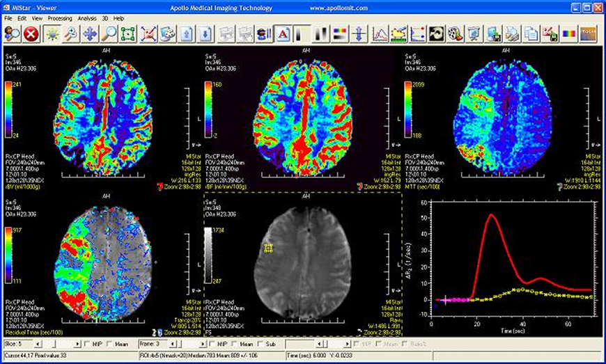The width and height of the screenshot is (606, 364).
Task: Enable the MIP checkbox beside Slice control
Action: [x=87, y=343]
